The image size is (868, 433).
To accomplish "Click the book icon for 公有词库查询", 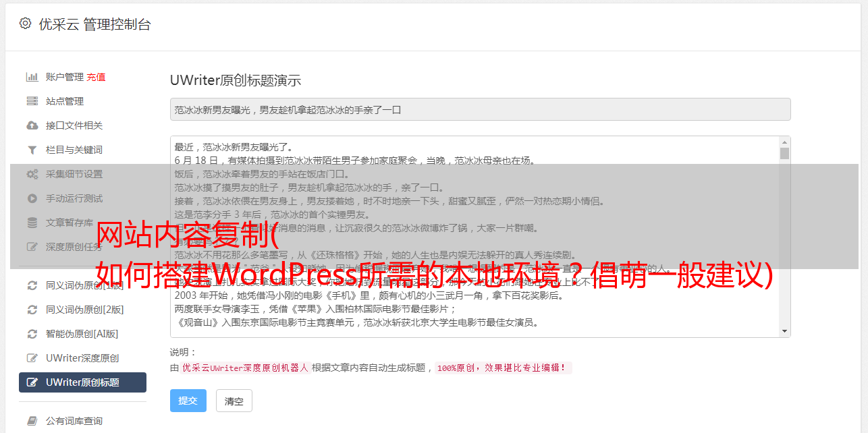I will [x=32, y=421].
